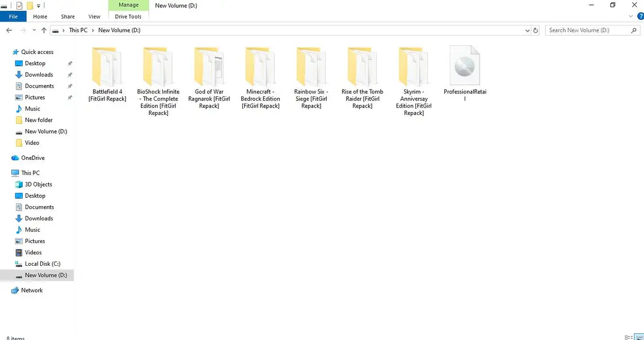644x340 pixels.
Task: Click This PC in the address bar
Action: 78,31
